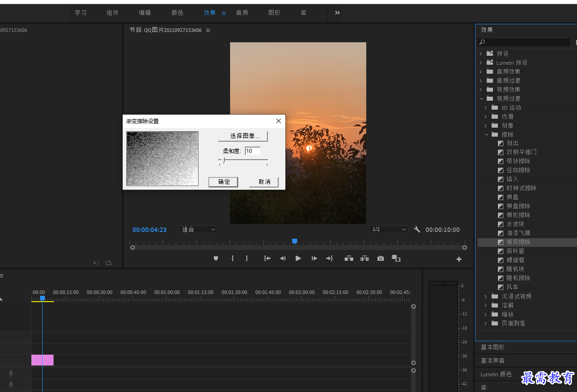Open the 效果 workspace menu icon
Image resolution: width=577 pixels, height=392 pixels.
click(224, 13)
